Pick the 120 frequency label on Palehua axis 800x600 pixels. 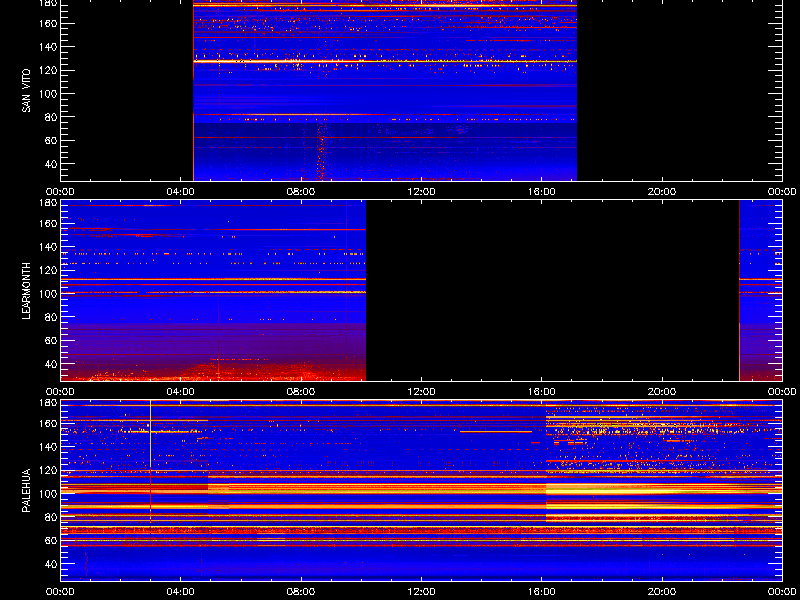coord(49,470)
